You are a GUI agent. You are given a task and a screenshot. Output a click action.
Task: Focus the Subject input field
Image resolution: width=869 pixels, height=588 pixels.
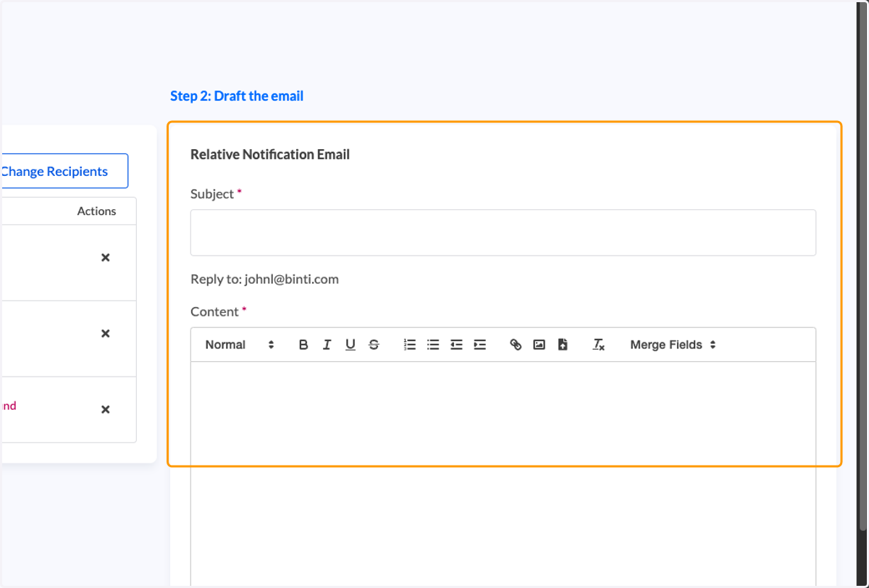click(503, 232)
